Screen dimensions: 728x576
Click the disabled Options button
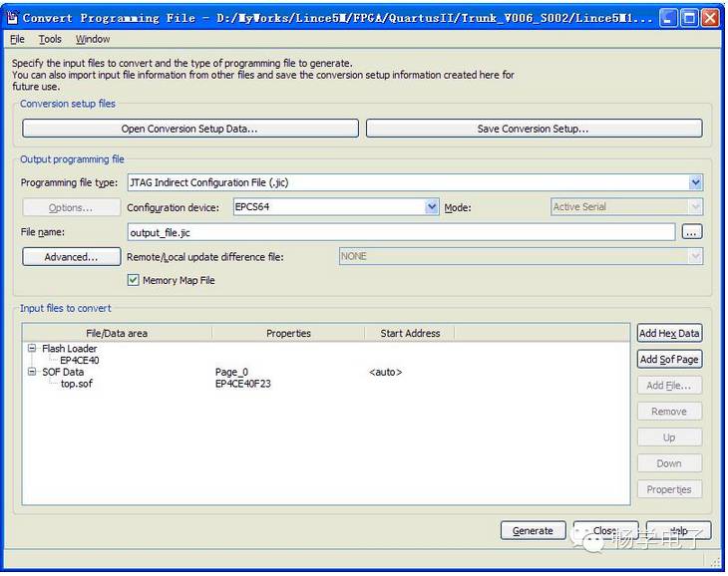[71, 207]
